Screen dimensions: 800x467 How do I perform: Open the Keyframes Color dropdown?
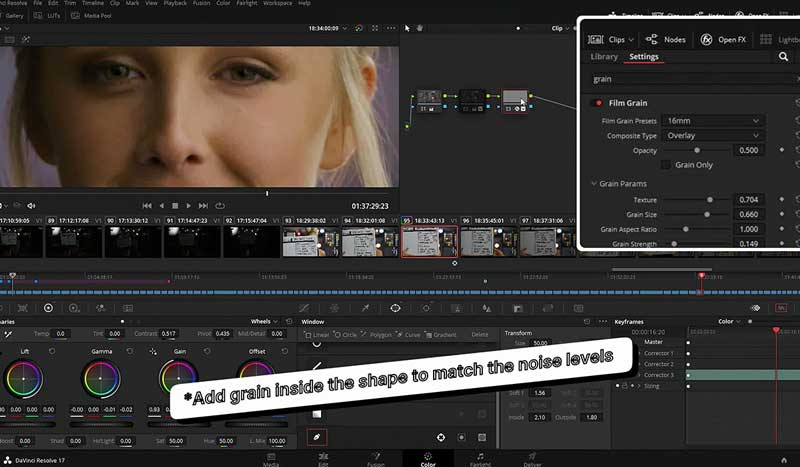pos(729,322)
